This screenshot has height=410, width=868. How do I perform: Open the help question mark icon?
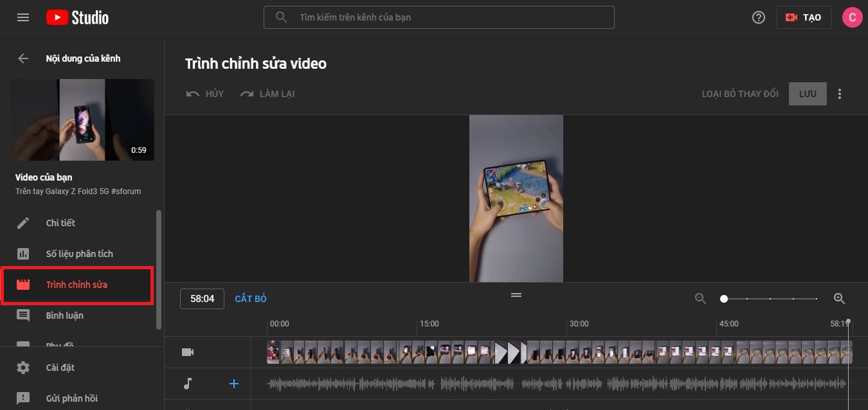[759, 17]
